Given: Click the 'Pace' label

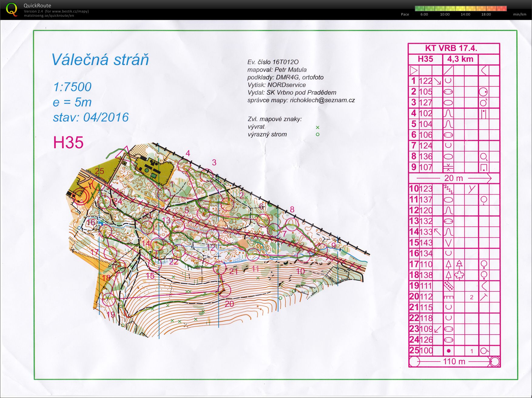Looking at the screenshot, I should click(x=405, y=14).
